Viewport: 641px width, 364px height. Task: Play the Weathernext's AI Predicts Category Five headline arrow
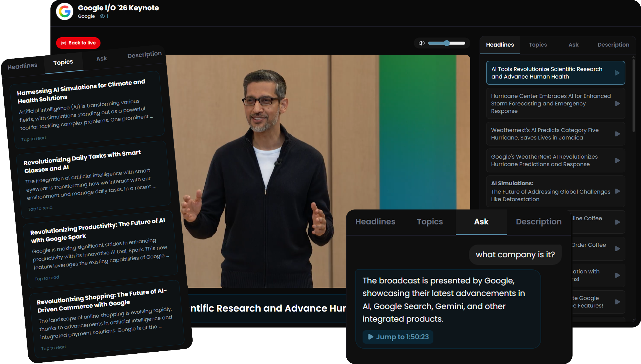[x=617, y=134]
